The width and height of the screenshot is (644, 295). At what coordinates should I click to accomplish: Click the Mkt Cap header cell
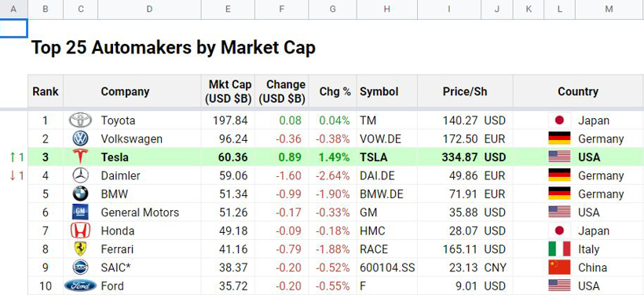[x=228, y=91]
